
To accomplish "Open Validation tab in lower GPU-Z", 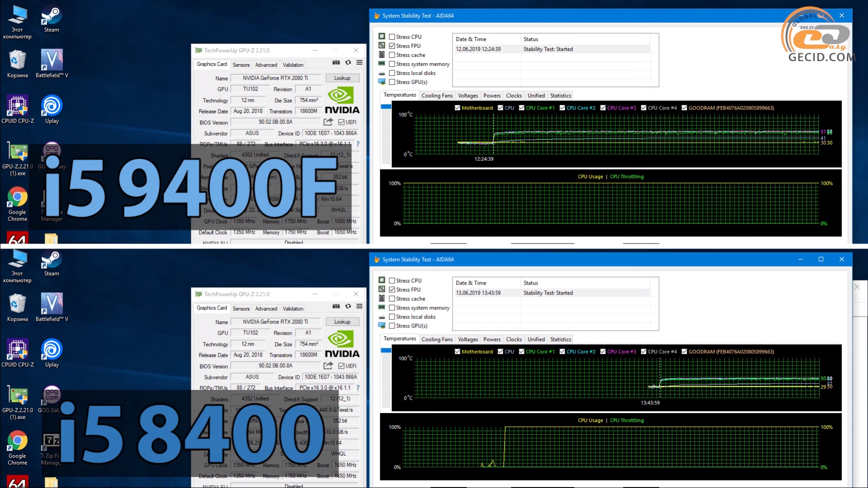I will pyautogui.click(x=293, y=309).
